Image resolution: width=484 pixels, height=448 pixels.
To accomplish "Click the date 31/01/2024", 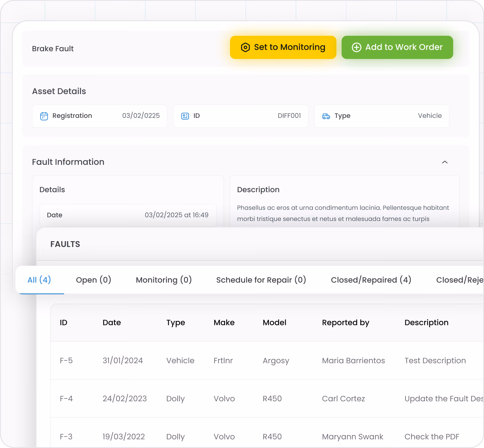I will [x=123, y=360].
